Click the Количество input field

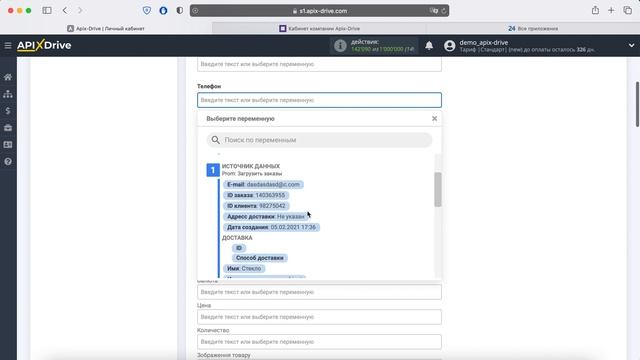pyautogui.click(x=319, y=342)
